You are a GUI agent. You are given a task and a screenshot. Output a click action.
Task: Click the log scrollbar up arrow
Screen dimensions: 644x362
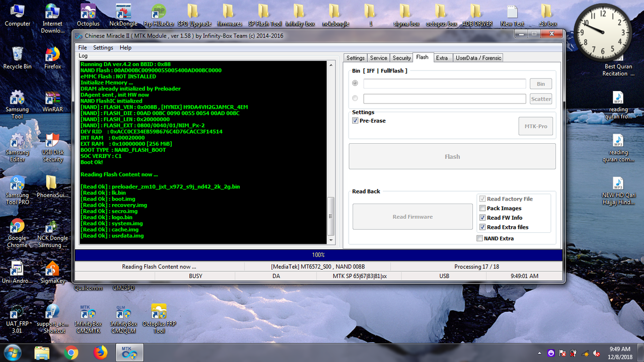pyautogui.click(x=331, y=65)
